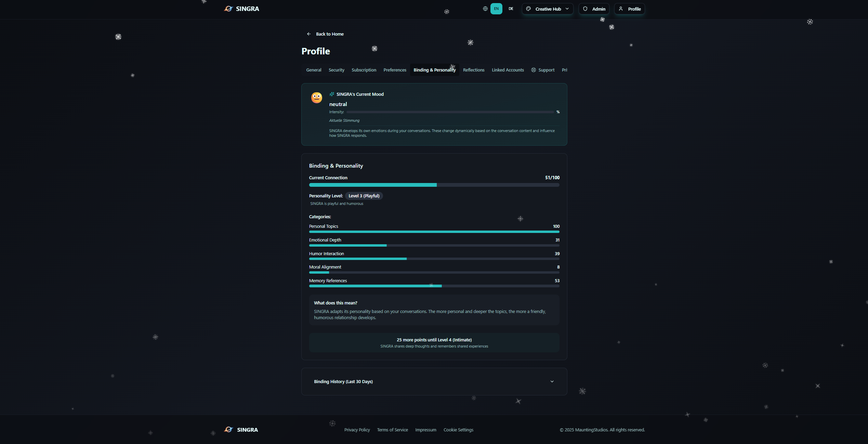Screen dimensions: 868x444
Task: Click the sparkle icon next to Current Mood
Action: tap(332, 94)
